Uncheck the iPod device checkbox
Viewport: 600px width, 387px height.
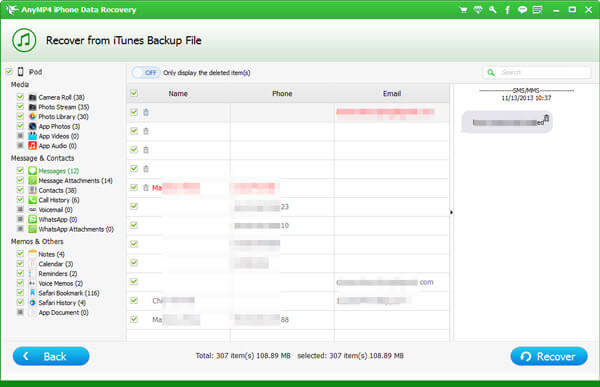click(x=9, y=72)
